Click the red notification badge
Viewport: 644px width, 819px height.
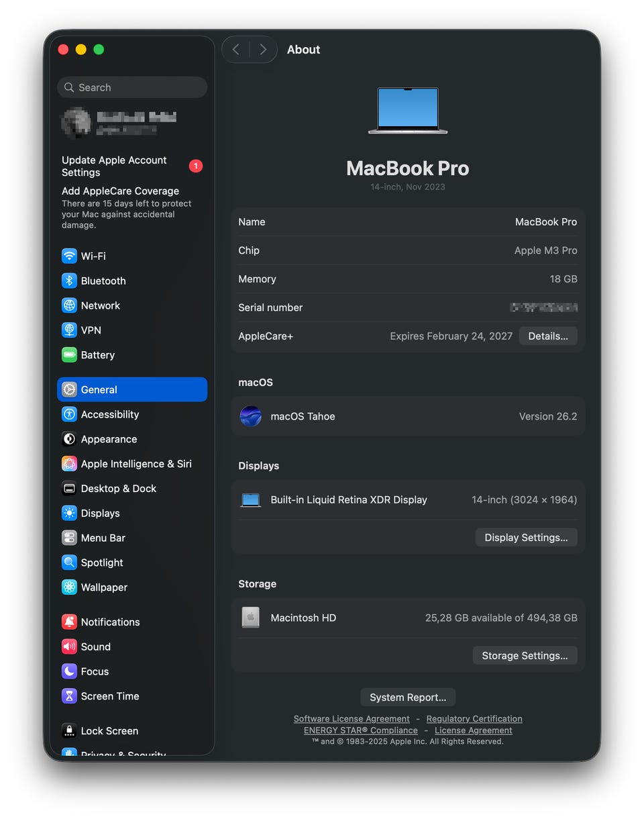pos(196,166)
